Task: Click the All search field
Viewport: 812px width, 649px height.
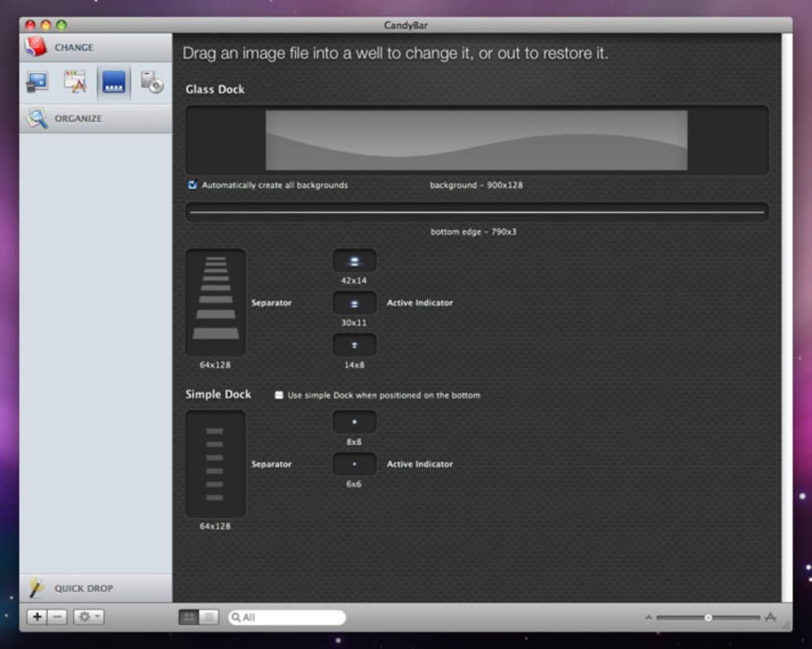Action: click(x=292, y=618)
